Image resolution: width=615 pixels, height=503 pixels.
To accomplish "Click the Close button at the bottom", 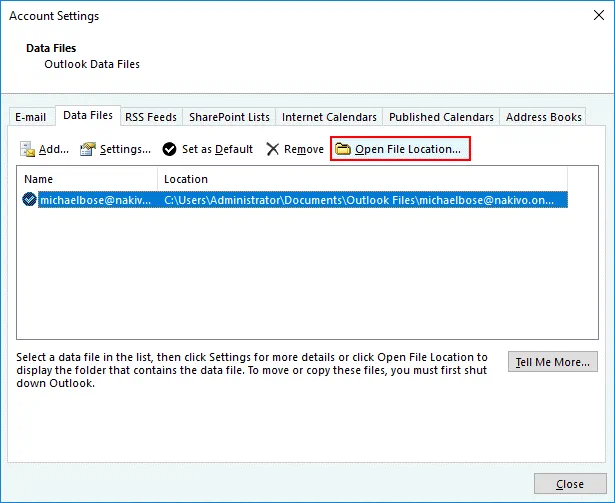I will coord(570,484).
